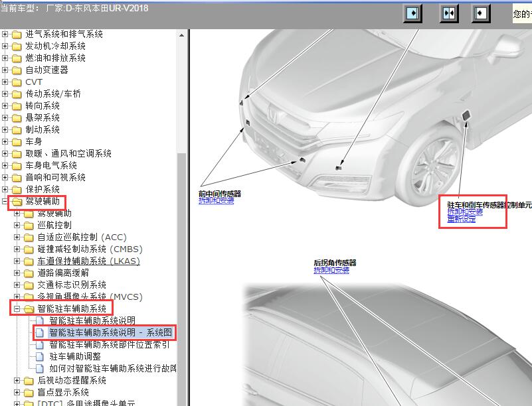532x406 pixels.
Task: Open 重新设定 link for sensor control unit
Action: point(462,219)
